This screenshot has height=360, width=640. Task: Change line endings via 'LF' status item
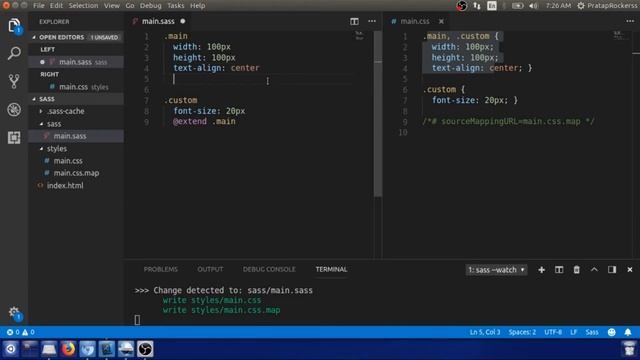pyautogui.click(x=573, y=332)
